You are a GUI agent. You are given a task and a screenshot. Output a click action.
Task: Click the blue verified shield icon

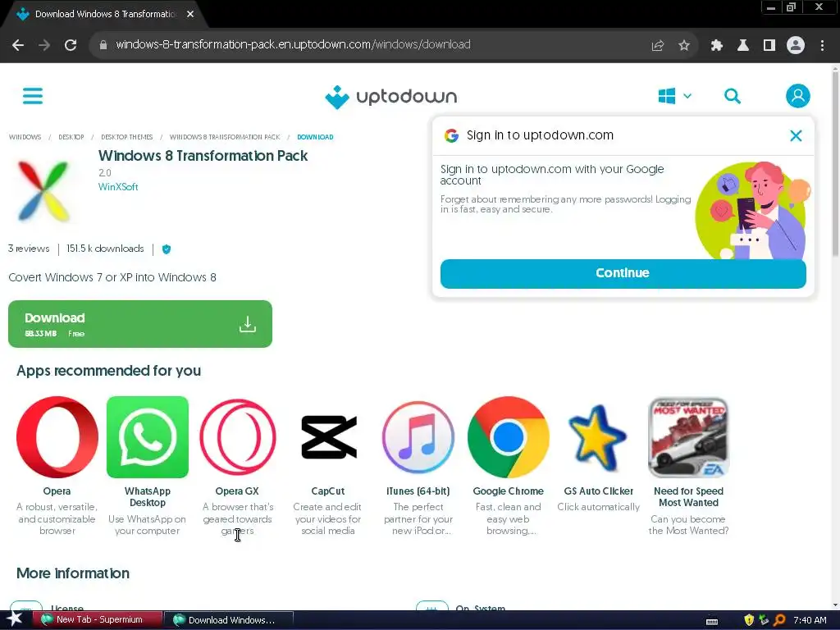pyautogui.click(x=167, y=249)
